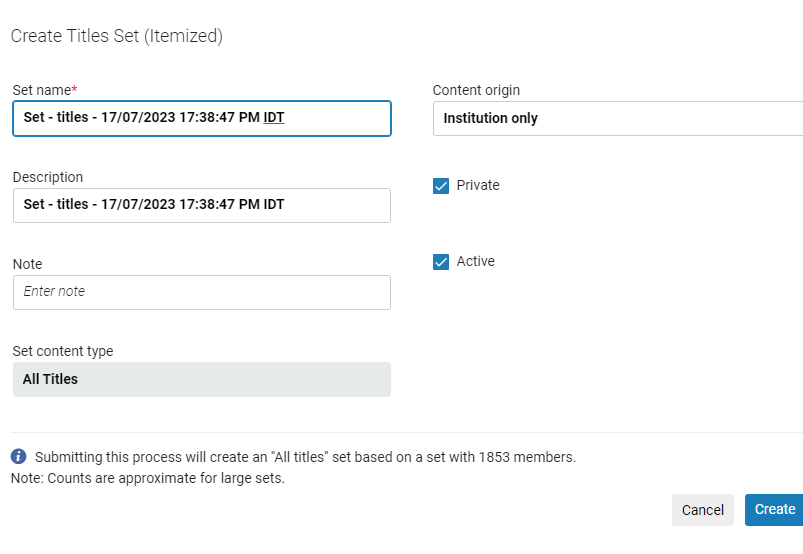Click the Private checkbox label text
Screen dimensions: 803x554
click(x=477, y=186)
